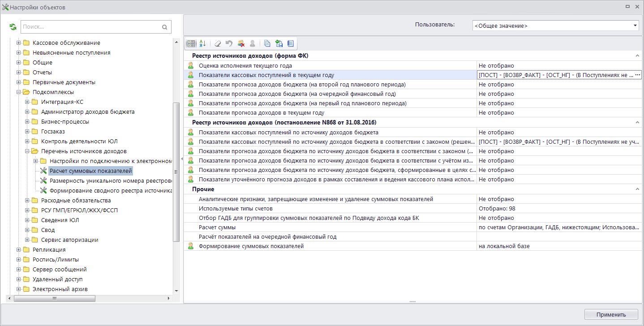
Task: Click wrench icon of Расчет суммовых показателей
Action: pos(43,171)
